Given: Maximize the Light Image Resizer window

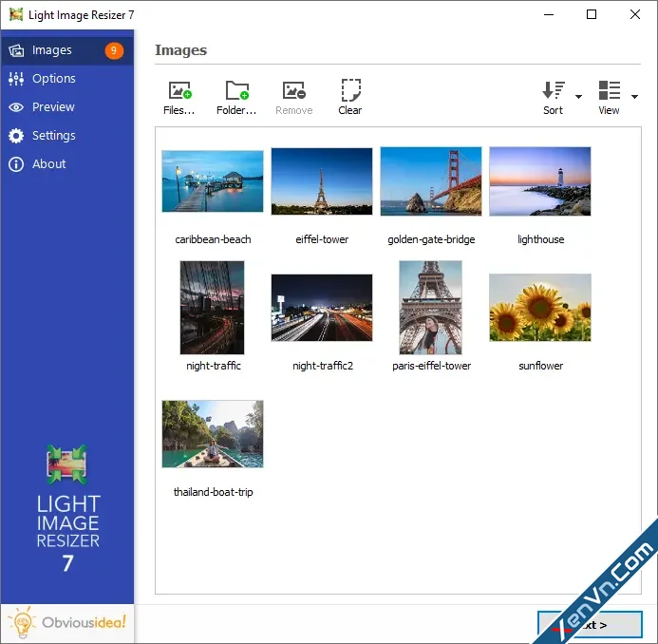Looking at the screenshot, I should [592, 14].
